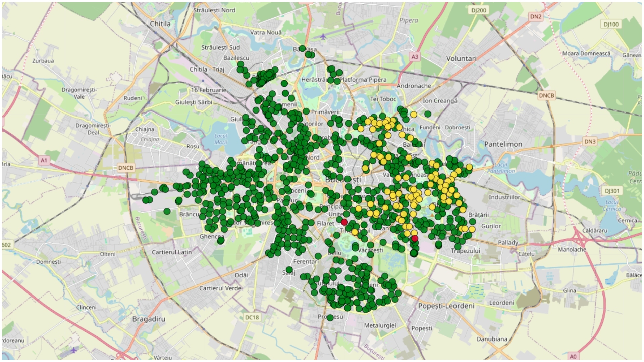
Task: Select the DC18 road badge
Action: (x=252, y=317)
